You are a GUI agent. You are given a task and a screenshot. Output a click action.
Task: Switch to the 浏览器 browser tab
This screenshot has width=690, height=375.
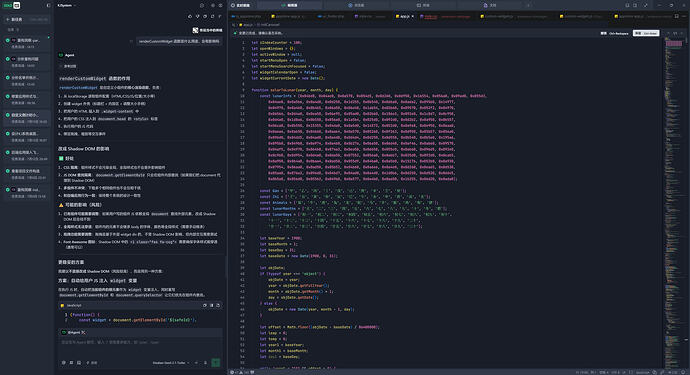356,5
